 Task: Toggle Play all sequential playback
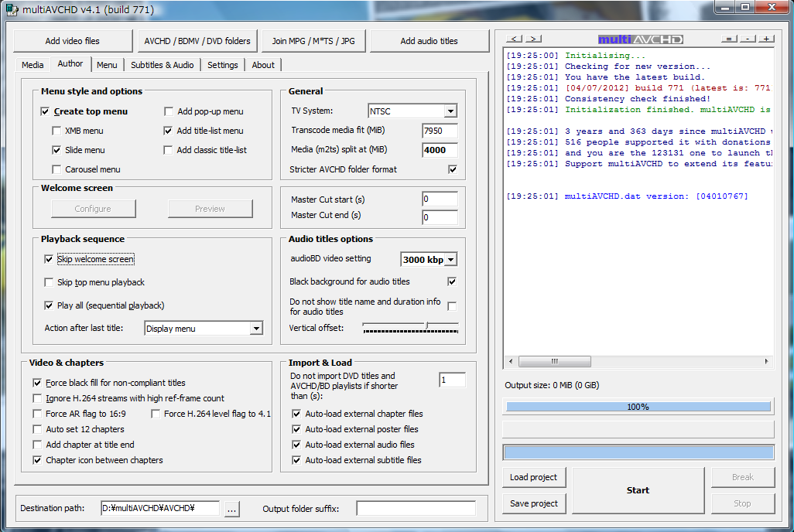49,305
